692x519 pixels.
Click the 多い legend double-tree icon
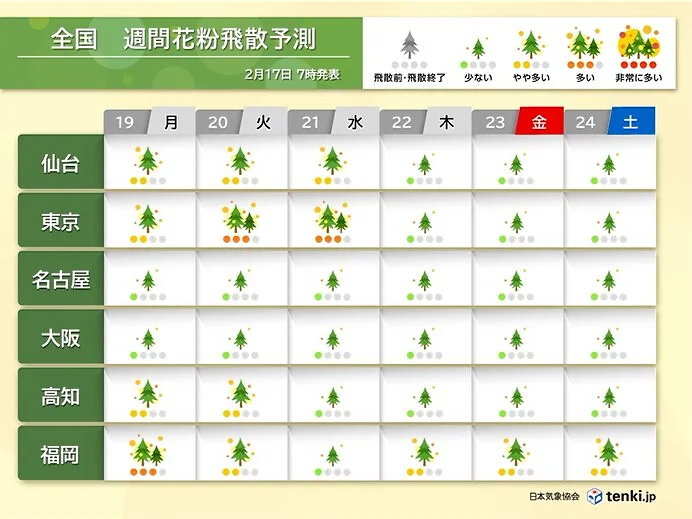(585, 43)
